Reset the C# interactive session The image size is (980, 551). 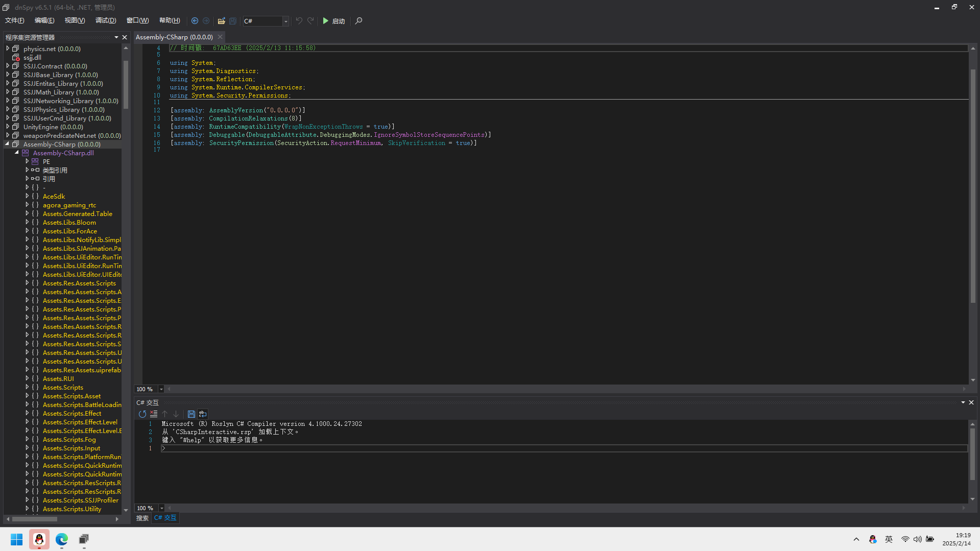tap(142, 414)
